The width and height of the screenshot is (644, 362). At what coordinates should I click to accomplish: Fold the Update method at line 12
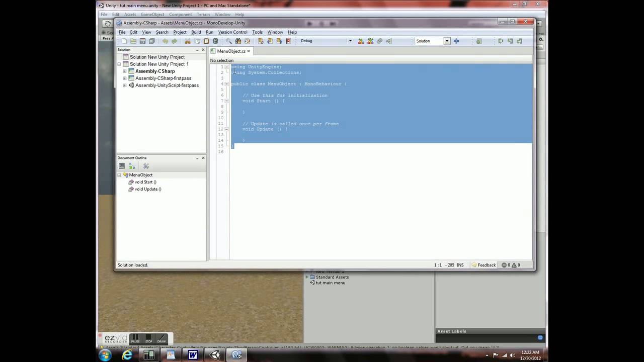[226, 129]
